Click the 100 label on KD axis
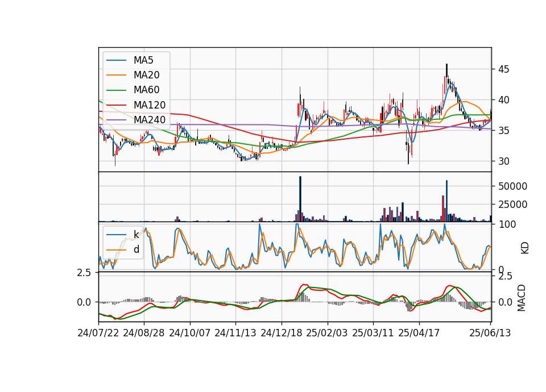This screenshot has width=546, height=392. (507, 224)
